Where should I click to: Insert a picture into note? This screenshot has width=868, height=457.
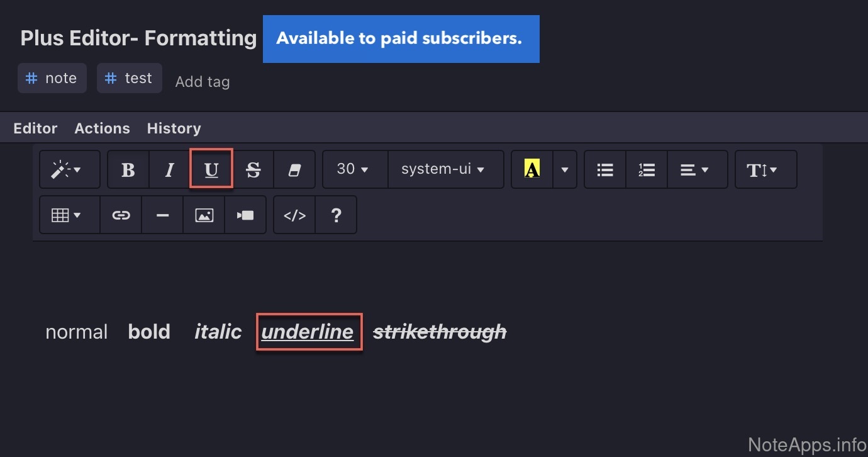pyautogui.click(x=204, y=215)
